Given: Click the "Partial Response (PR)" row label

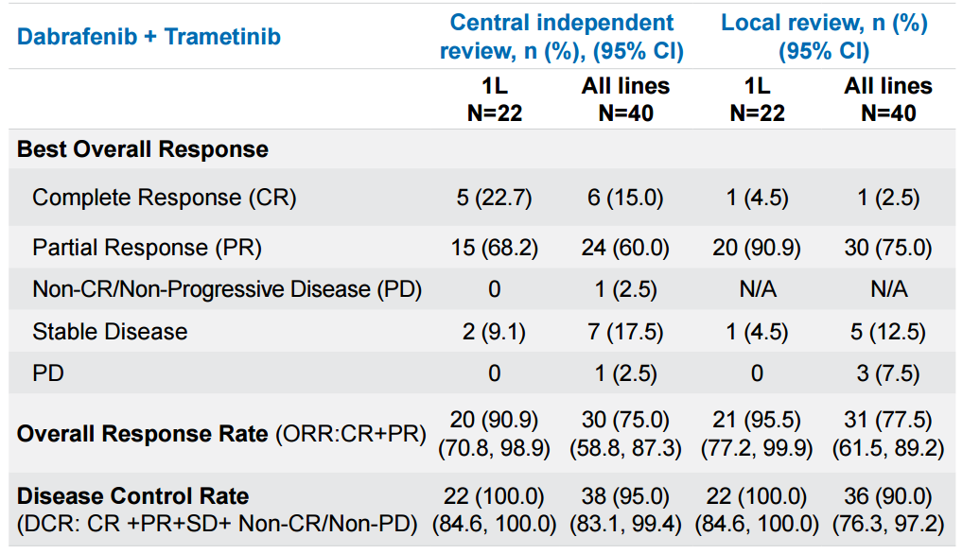Looking at the screenshot, I should tap(147, 248).
